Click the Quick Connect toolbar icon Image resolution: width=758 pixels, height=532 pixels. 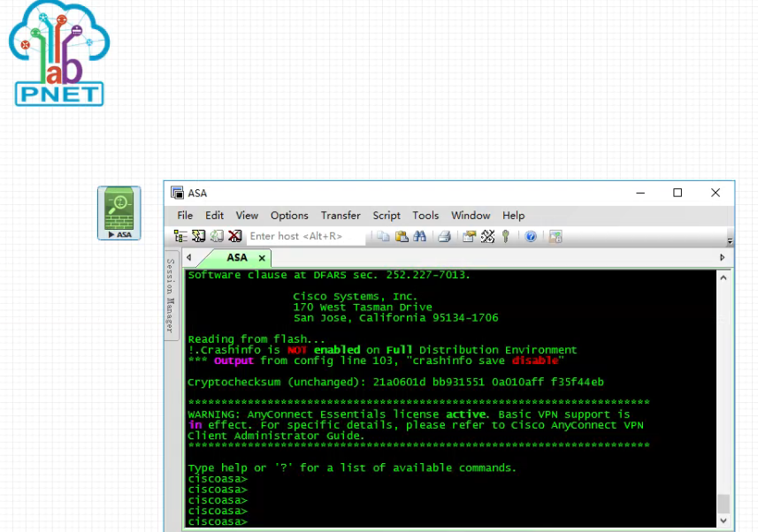pos(199,236)
